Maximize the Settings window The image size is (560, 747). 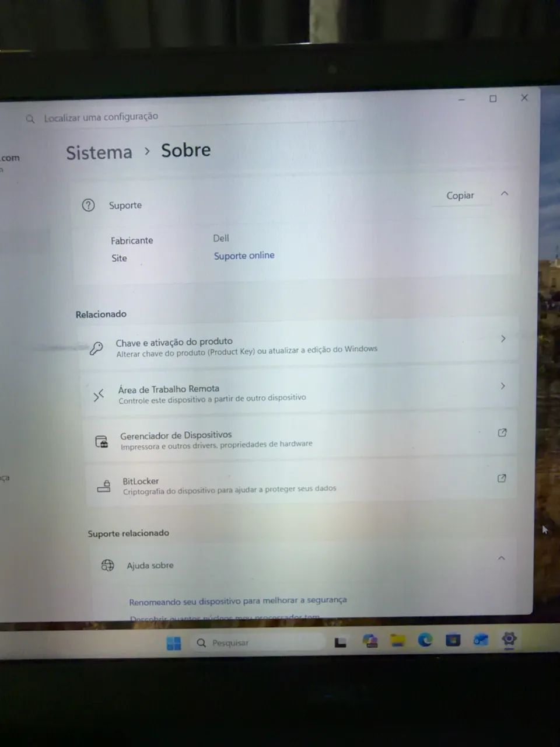pyautogui.click(x=493, y=99)
